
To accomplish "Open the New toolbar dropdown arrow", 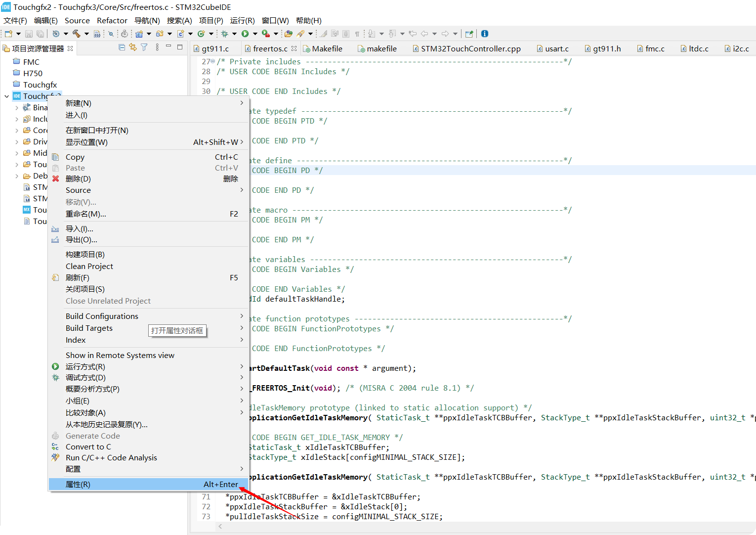I will pyautogui.click(x=18, y=33).
